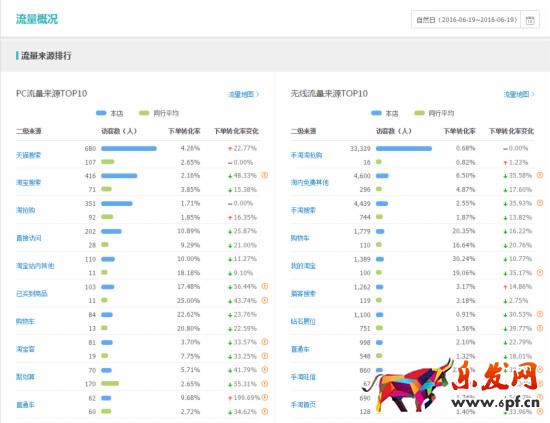The height and width of the screenshot is (423, 550).
Task: Open the 天猫搜索 source link
Action: tap(28, 155)
